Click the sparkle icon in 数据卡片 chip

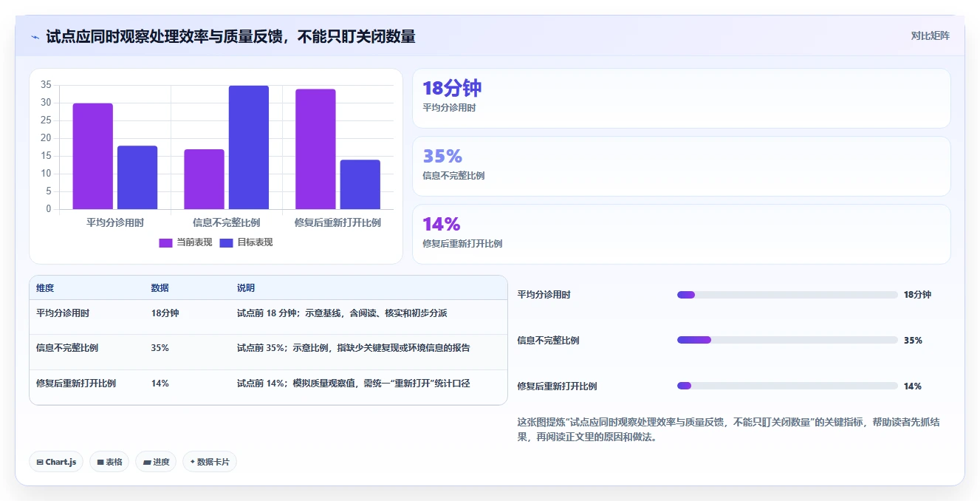tap(192, 462)
